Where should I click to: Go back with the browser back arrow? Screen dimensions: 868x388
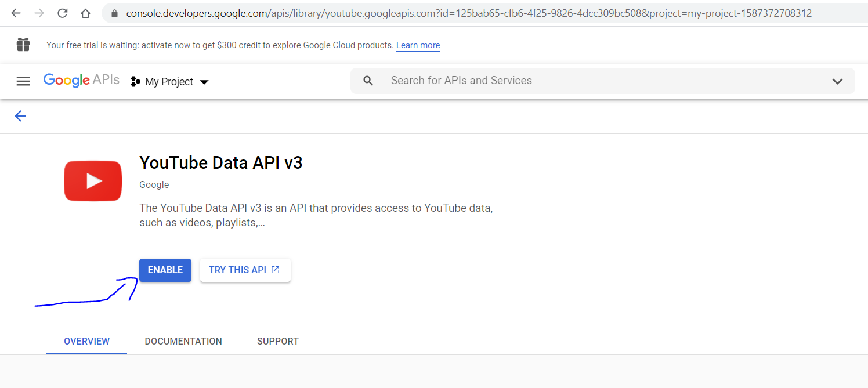coord(16,13)
